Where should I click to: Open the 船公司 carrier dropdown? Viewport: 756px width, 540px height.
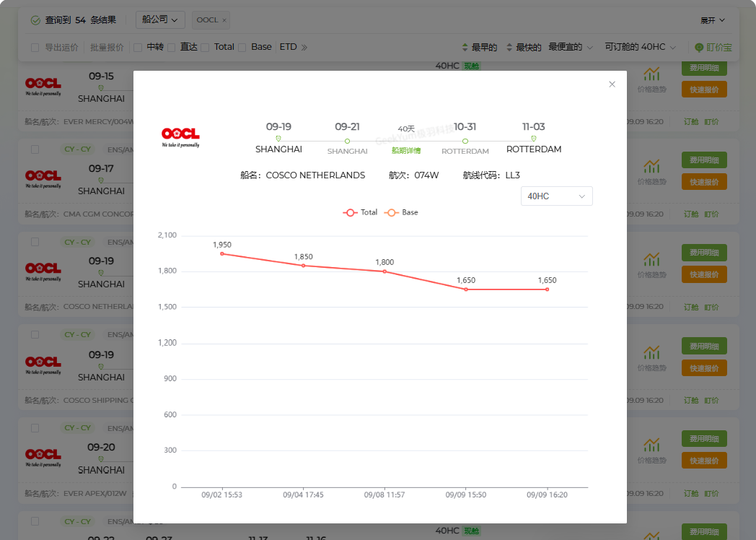tap(160, 20)
